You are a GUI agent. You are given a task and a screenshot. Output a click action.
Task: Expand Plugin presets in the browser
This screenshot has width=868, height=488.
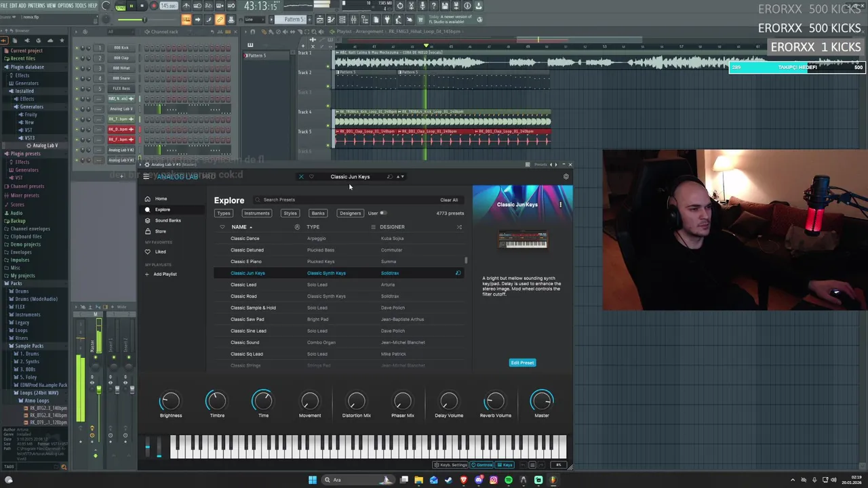pyautogui.click(x=25, y=154)
